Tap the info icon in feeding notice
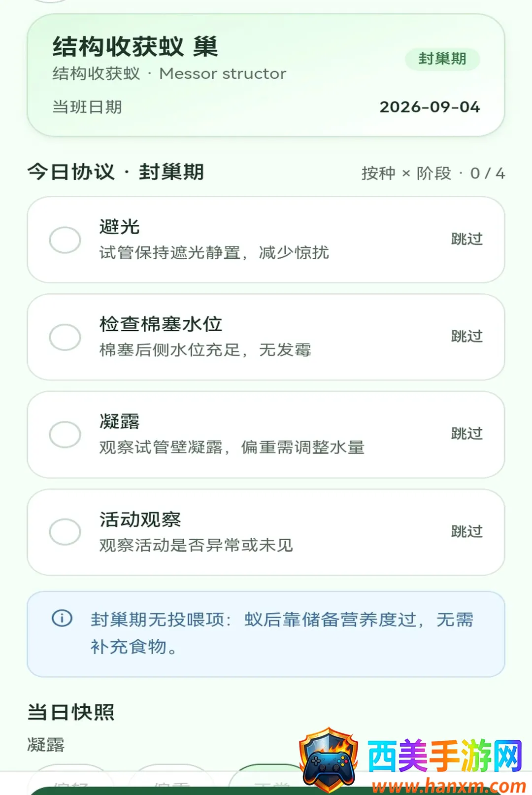 pyautogui.click(x=62, y=618)
